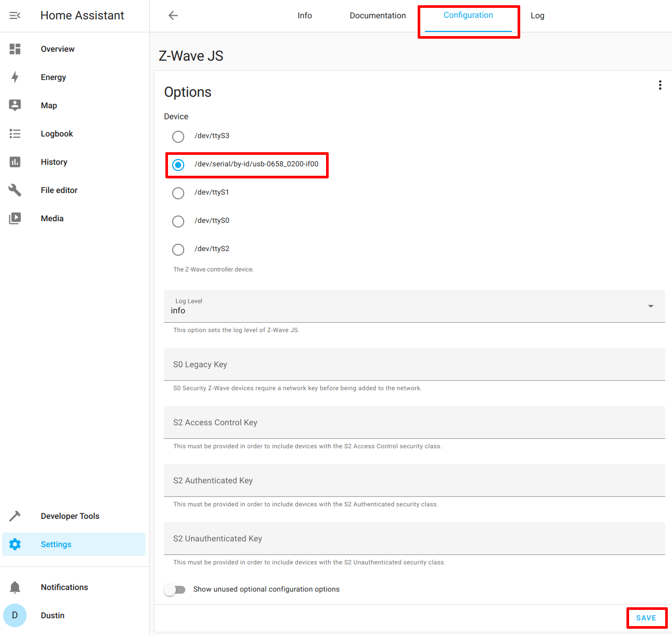
Task: Click the Developer Tools hammer icon
Action: 15,516
